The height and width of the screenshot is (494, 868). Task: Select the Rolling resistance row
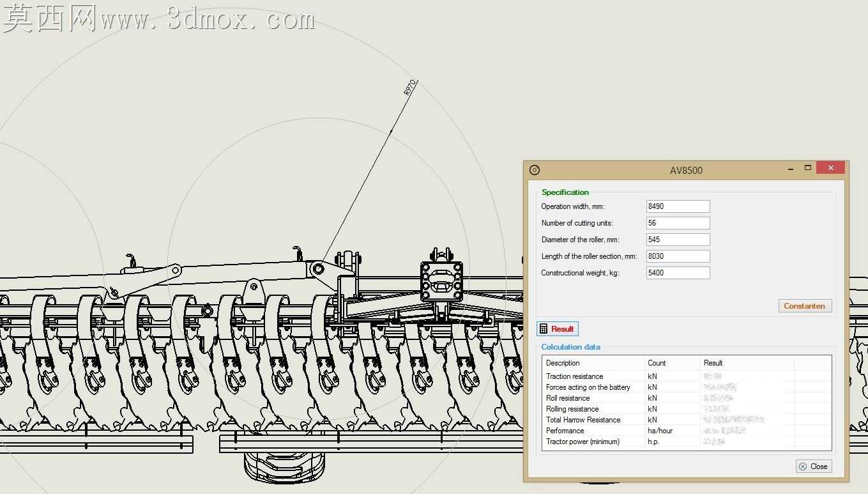[x=687, y=409]
